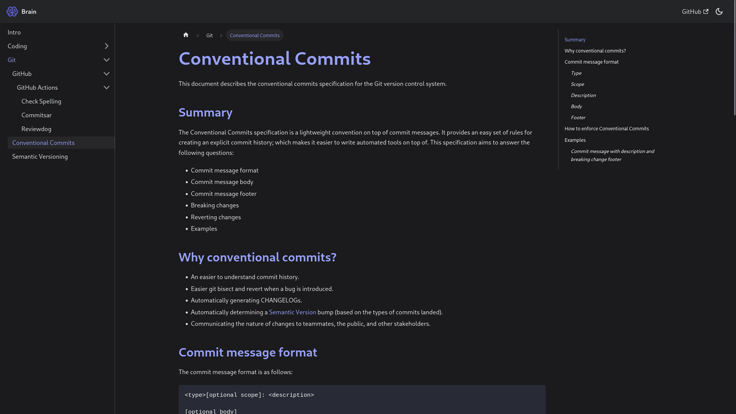736x414 pixels.
Task: Click the home breadcrumb icon
Action: (x=186, y=35)
